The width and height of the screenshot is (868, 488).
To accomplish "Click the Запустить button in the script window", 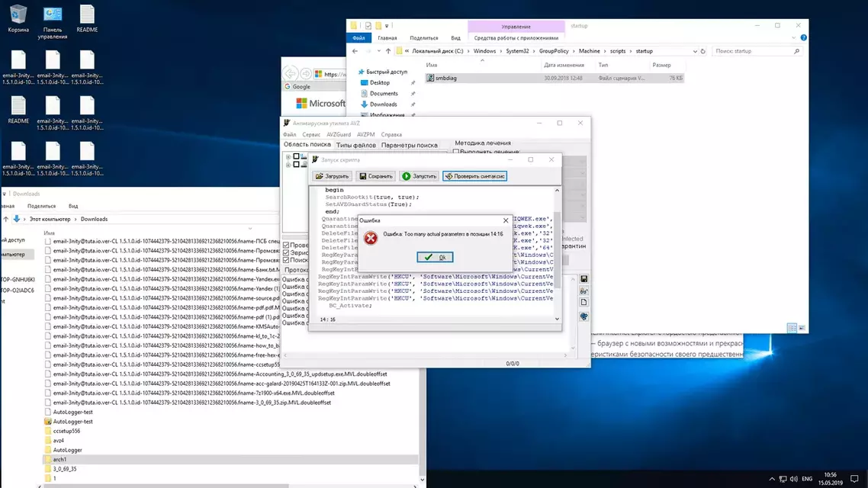I will tap(419, 176).
